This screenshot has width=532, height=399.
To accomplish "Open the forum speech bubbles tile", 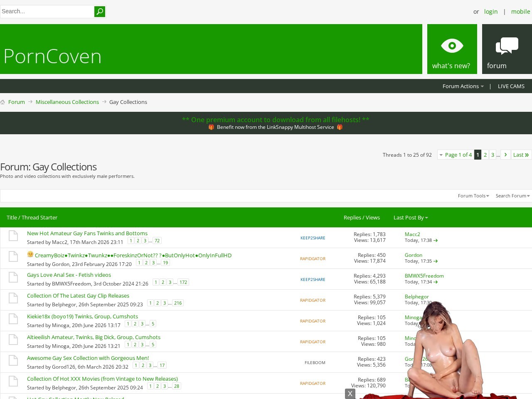I will 507,49.
